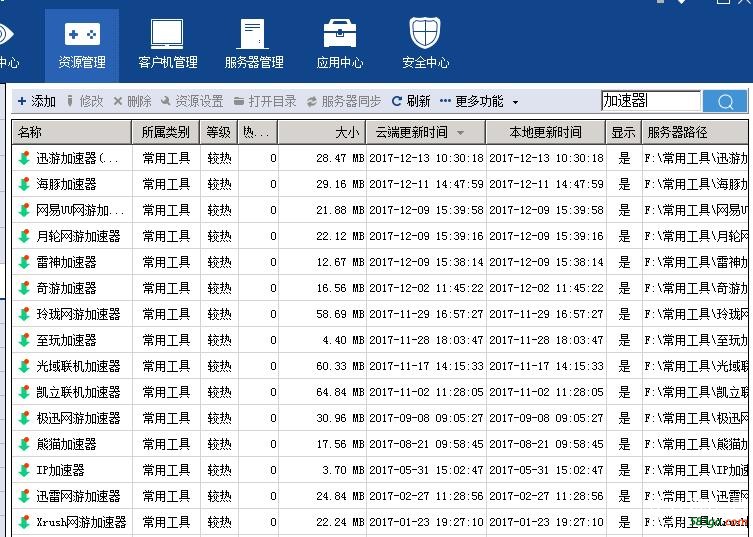This screenshot has height=537, width=753.
Task: Open 服务器管理 section
Action: point(254,46)
